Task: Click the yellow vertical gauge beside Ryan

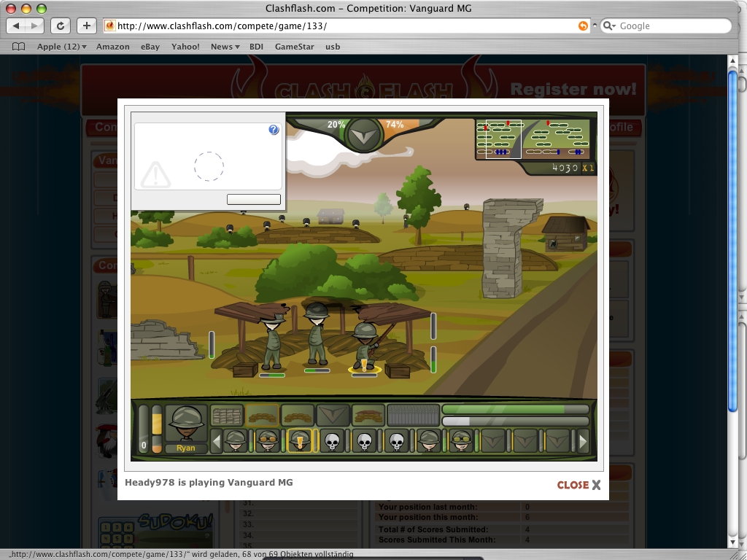Action: pos(157,429)
